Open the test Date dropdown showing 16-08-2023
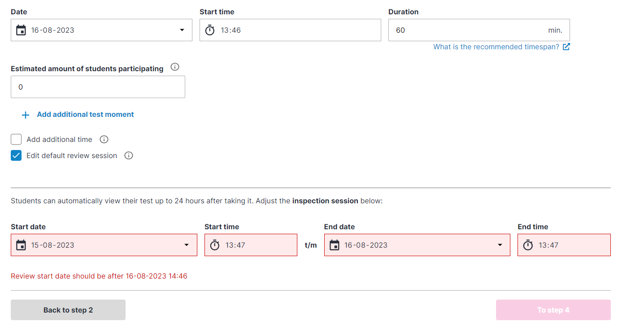This screenshot has width=644, height=326. (x=182, y=30)
